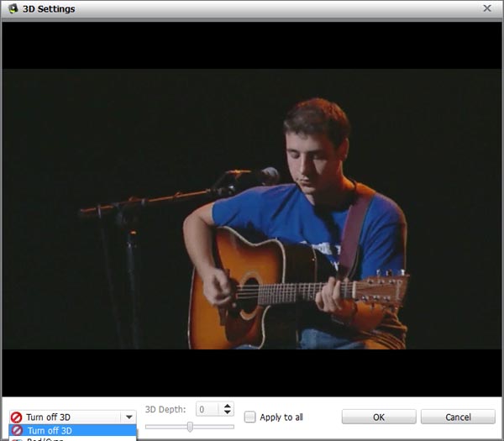Screen dimensions: 504x441
Task: Decrease 3D Depth with the down arrow
Action: tap(227, 412)
